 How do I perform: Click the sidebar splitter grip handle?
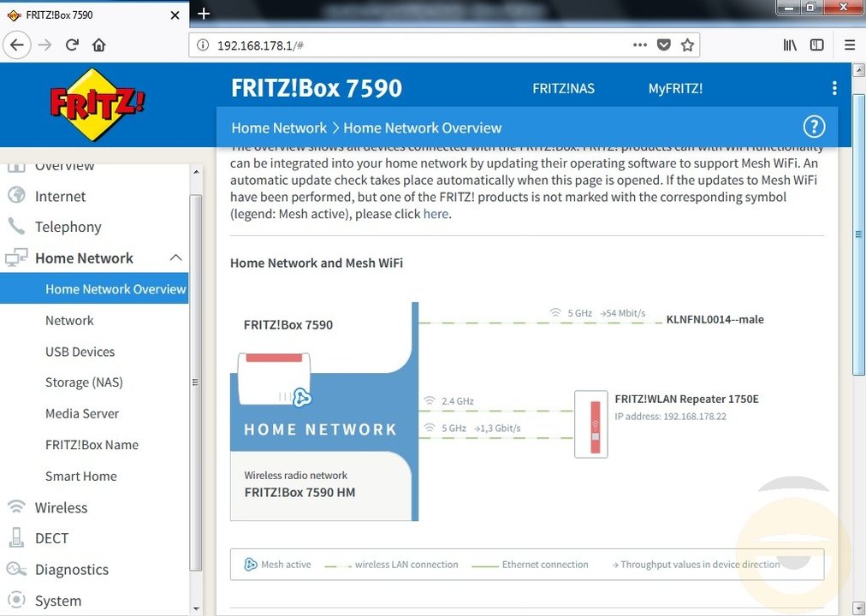195,382
